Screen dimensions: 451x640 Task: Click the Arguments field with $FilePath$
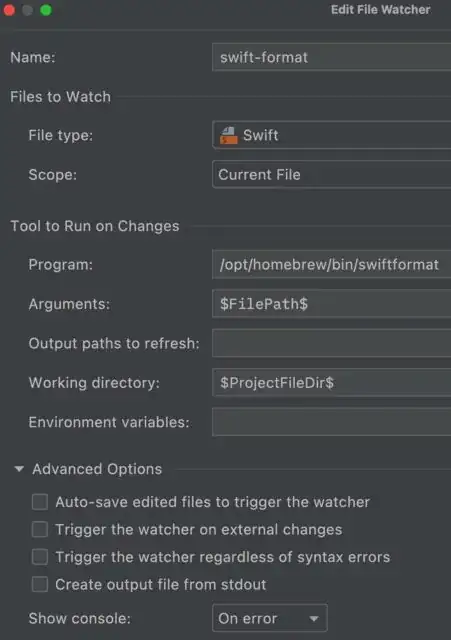331,304
